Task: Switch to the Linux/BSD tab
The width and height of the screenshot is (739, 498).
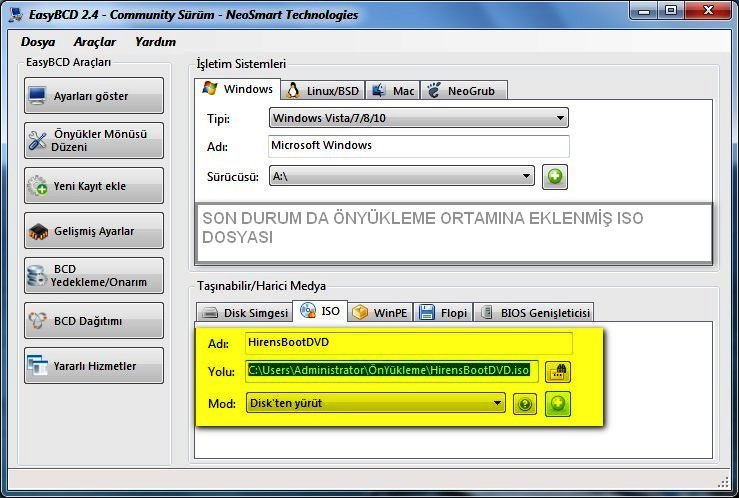Action: pyautogui.click(x=323, y=90)
